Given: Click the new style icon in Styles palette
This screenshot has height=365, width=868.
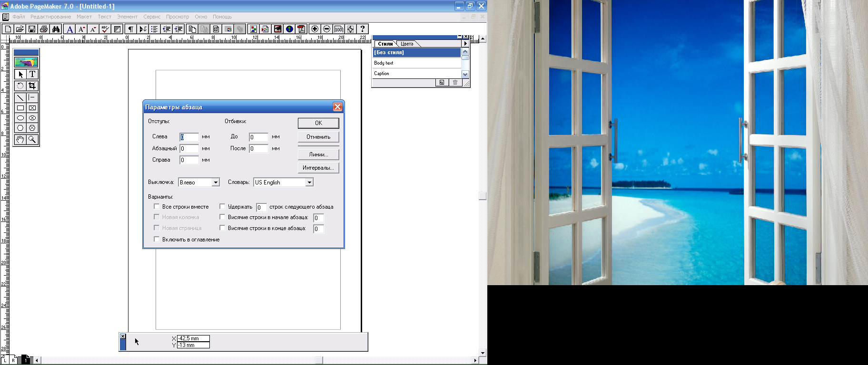Looking at the screenshot, I should [x=442, y=83].
